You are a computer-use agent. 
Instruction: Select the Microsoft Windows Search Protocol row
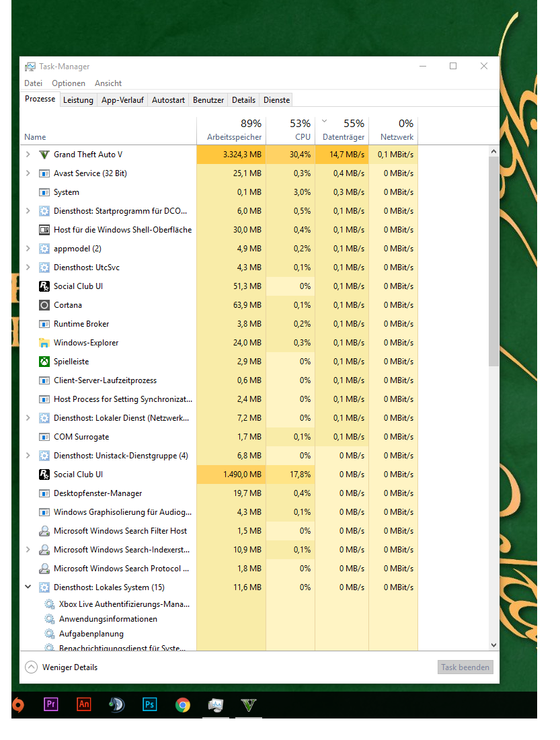(219, 569)
